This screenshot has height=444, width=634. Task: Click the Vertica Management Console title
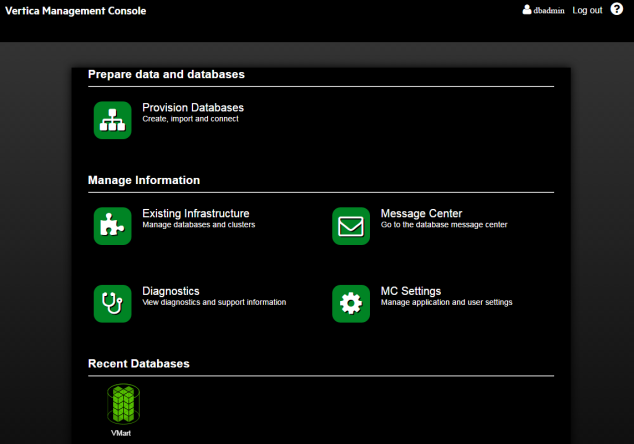coord(76,11)
